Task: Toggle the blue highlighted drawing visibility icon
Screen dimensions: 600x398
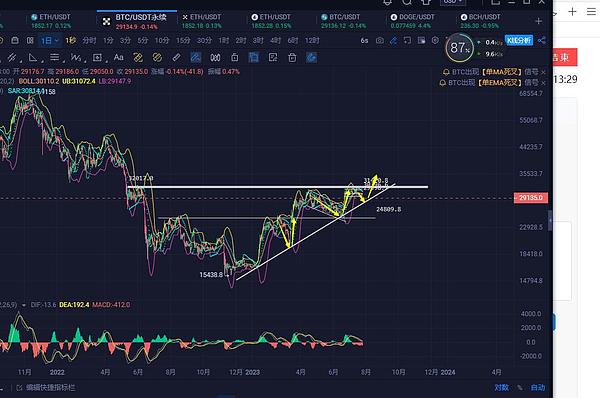Action: click(x=196, y=58)
